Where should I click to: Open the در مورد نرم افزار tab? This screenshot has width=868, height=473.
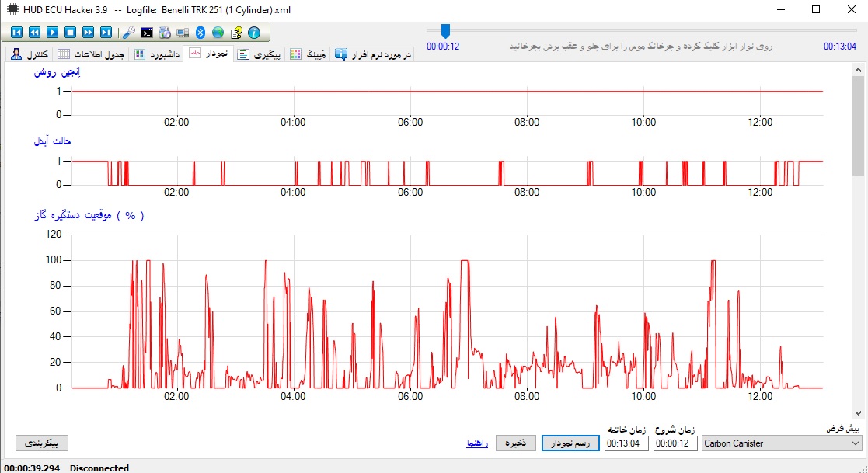372,54
